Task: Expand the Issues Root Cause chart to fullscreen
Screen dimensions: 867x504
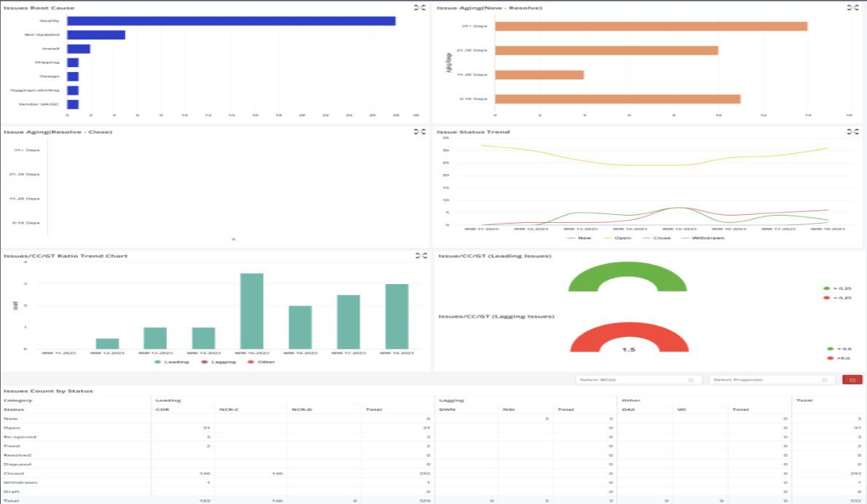Action: pos(420,8)
